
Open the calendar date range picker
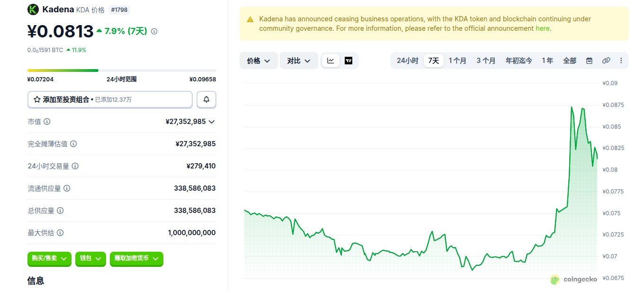click(x=589, y=61)
